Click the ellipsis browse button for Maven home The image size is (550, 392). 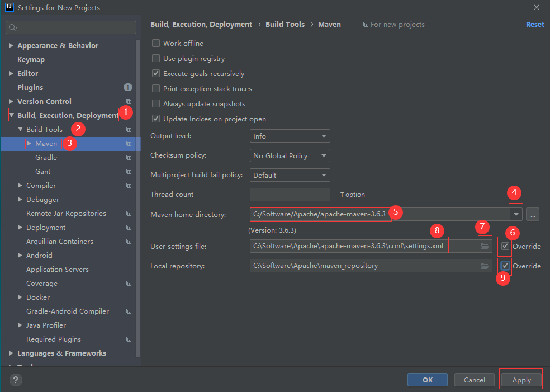[532, 214]
